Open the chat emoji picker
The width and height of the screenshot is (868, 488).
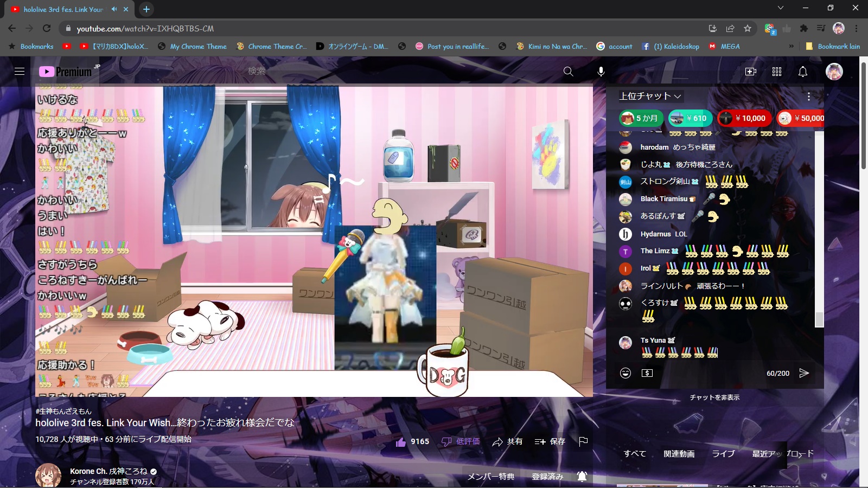[x=626, y=373]
